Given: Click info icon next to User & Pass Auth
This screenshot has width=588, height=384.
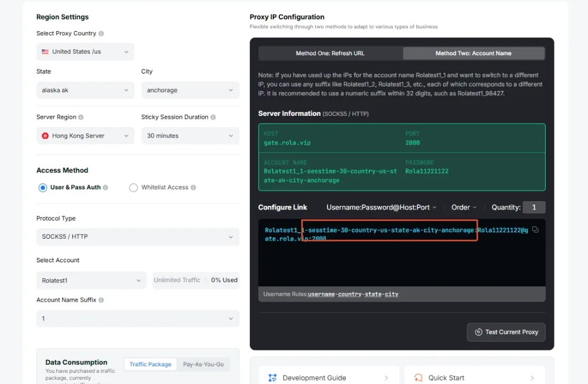Looking at the screenshot, I should (x=105, y=188).
